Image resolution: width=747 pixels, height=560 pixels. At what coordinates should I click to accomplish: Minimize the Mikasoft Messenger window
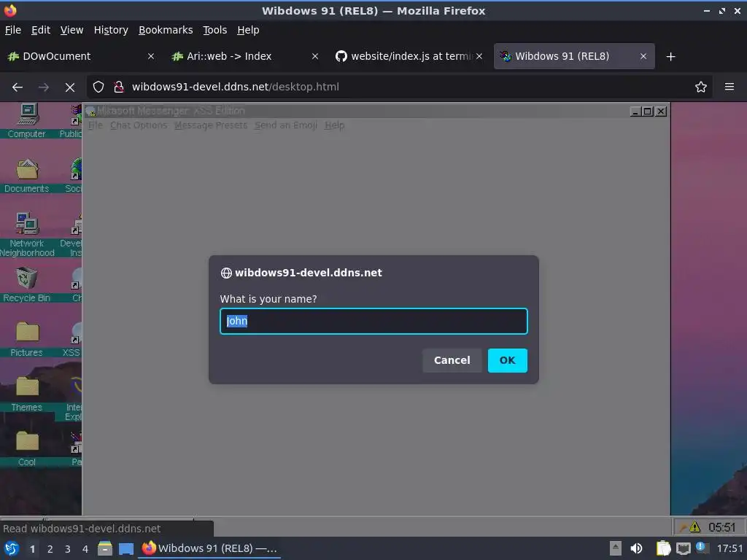635,112
